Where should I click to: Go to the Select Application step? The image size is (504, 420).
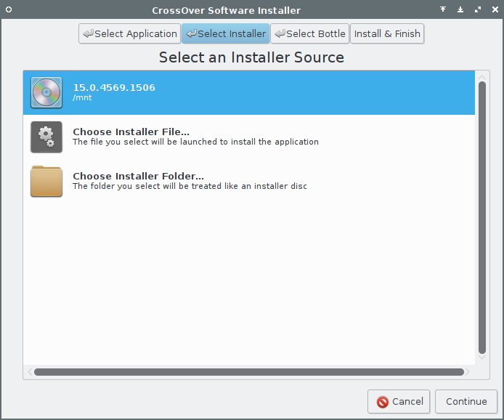coord(129,33)
